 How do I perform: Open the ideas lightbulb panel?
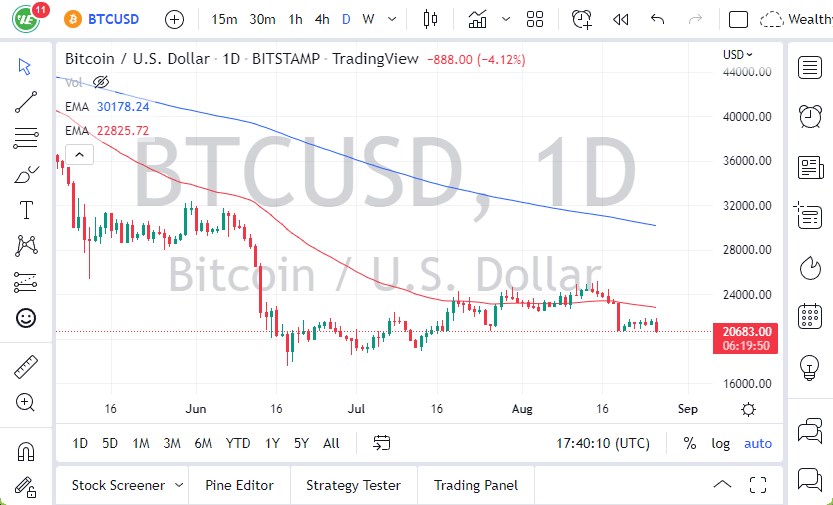[x=810, y=367]
